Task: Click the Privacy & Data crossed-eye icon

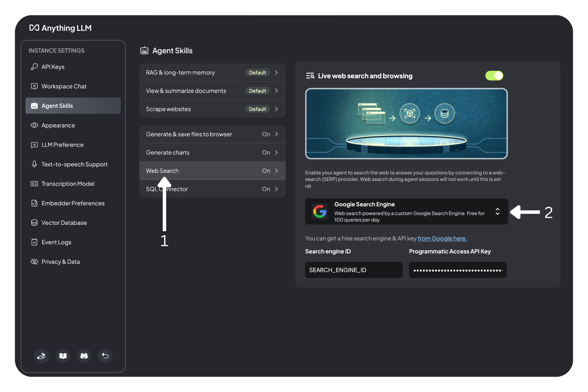Action: [x=34, y=262]
